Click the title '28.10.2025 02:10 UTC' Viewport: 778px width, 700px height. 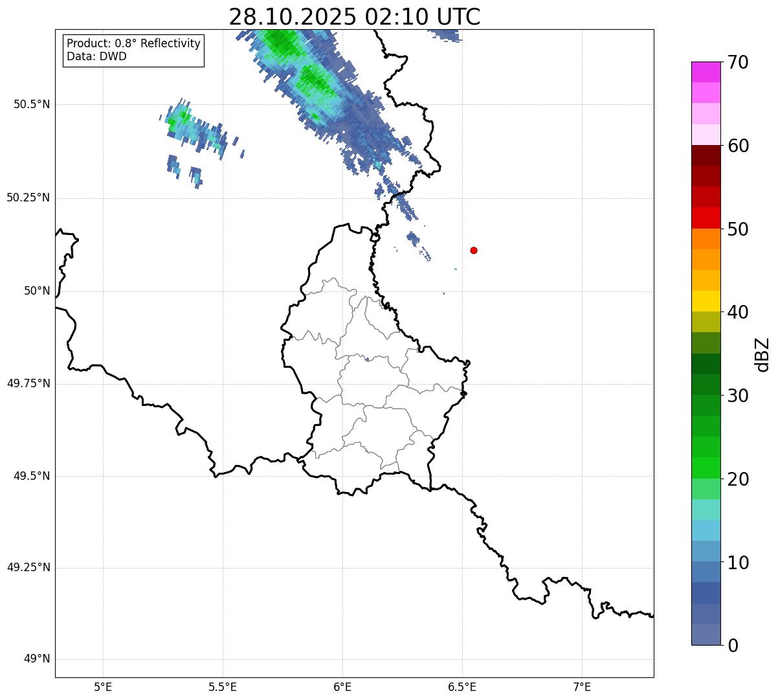pyautogui.click(x=355, y=16)
